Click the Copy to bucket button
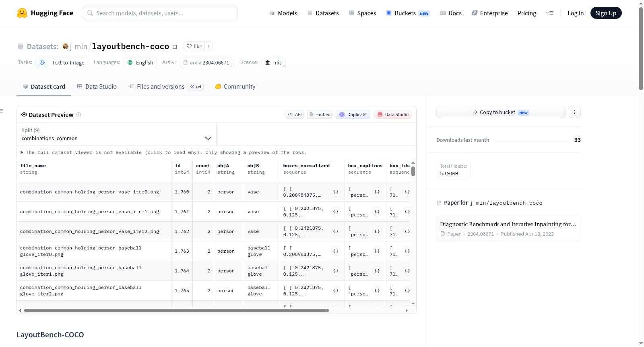 pyautogui.click(x=501, y=112)
